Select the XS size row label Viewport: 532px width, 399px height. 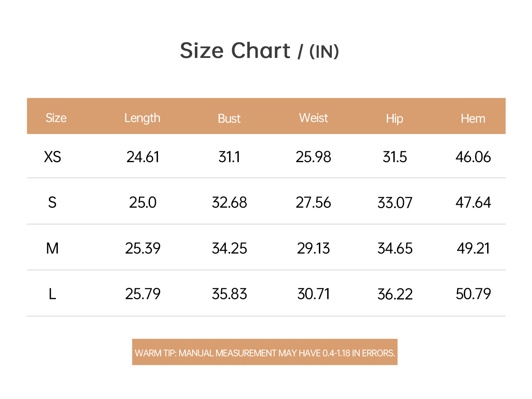[53, 157]
